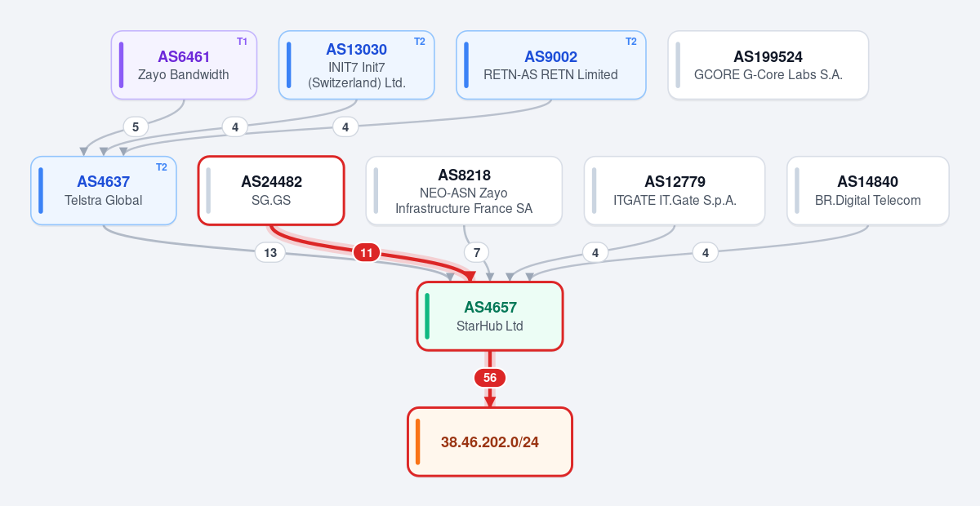Screen dimensions: 980x506
Task: Click the T2 tier tag on AS9002
Action: [x=630, y=42]
